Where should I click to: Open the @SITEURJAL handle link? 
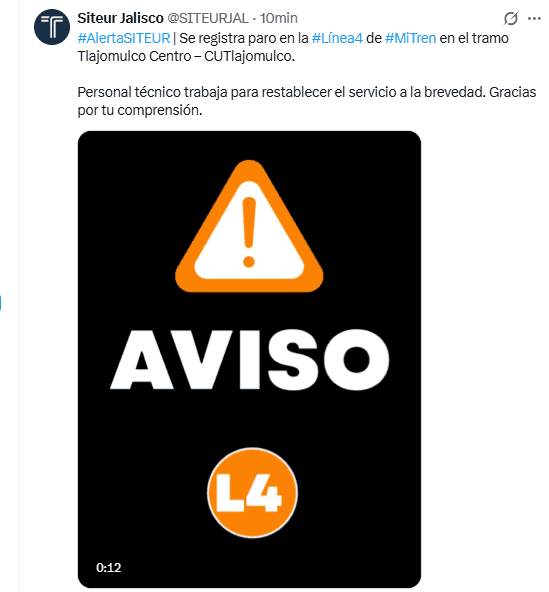(208, 18)
